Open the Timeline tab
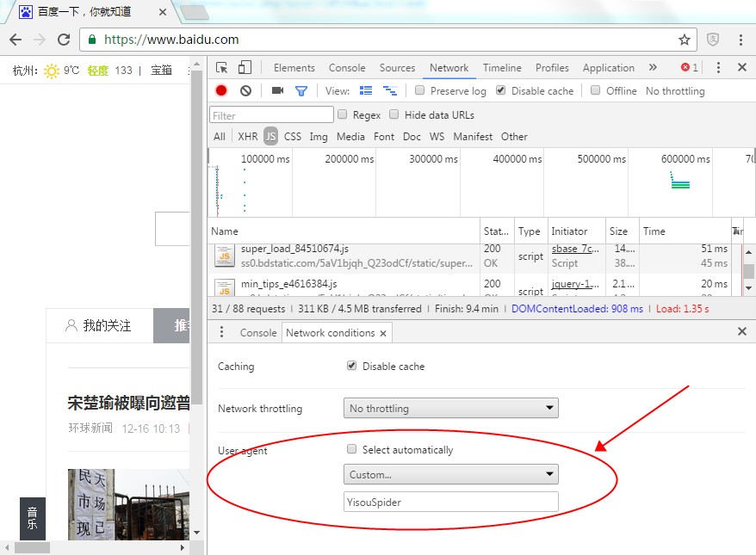 click(x=502, y=68)
